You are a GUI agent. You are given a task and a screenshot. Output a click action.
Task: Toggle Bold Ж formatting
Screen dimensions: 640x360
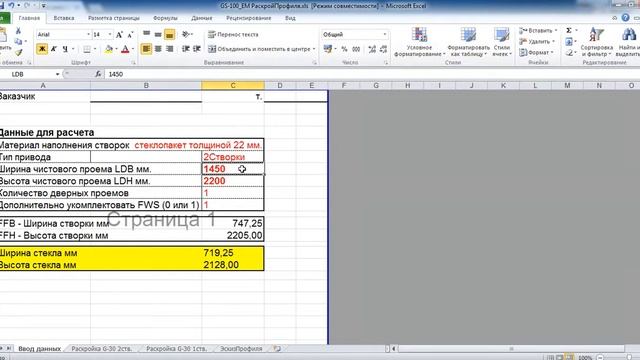point(42,49)
